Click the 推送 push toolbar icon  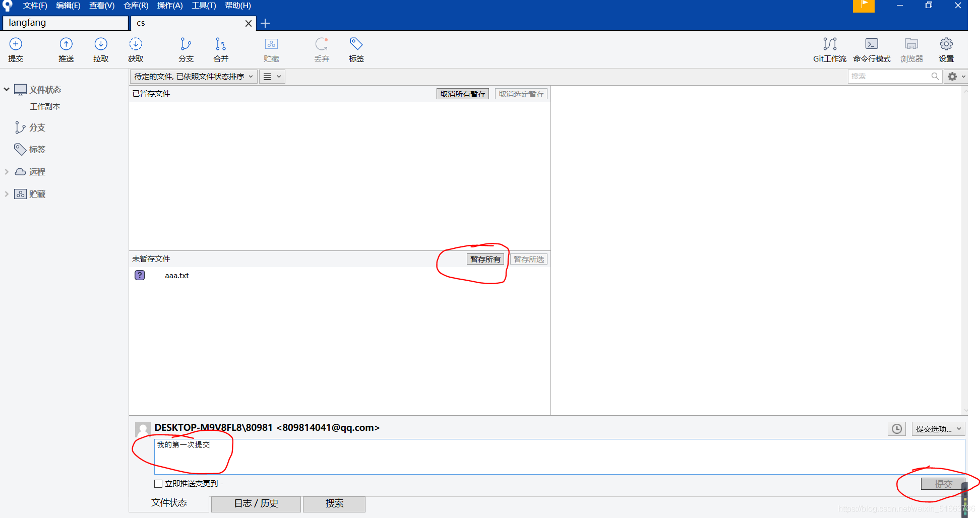pyautogui.click(x=66, y=49)
